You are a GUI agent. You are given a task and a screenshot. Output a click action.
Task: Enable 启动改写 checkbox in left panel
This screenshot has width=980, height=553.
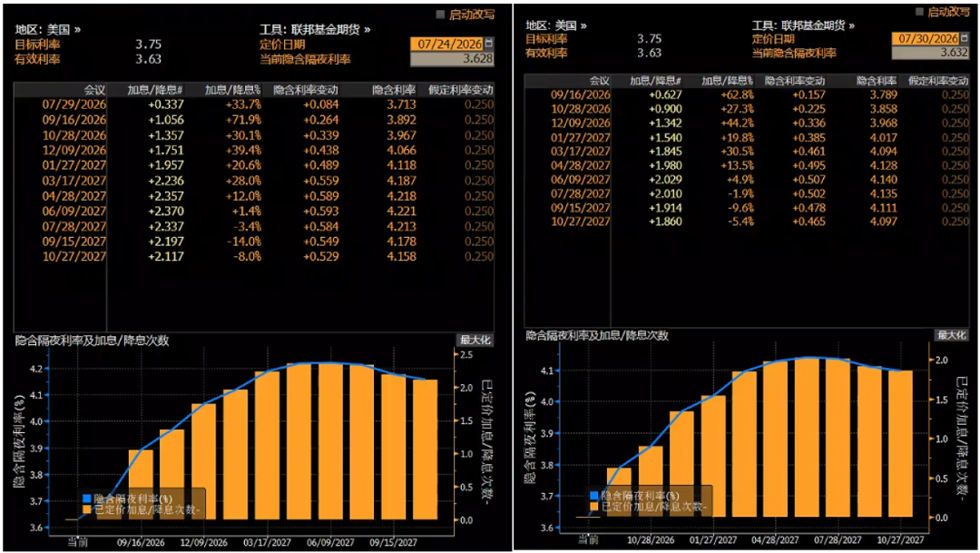coord(440,14)
